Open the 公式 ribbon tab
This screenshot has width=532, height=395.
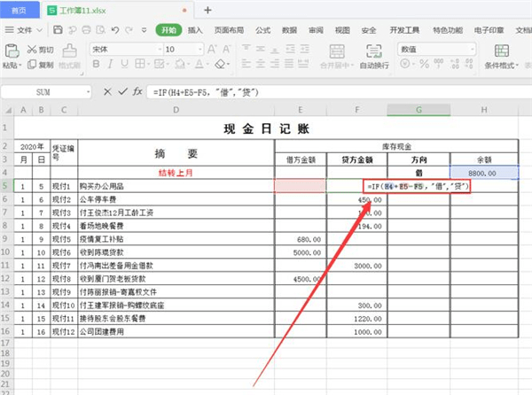[263, 30]
